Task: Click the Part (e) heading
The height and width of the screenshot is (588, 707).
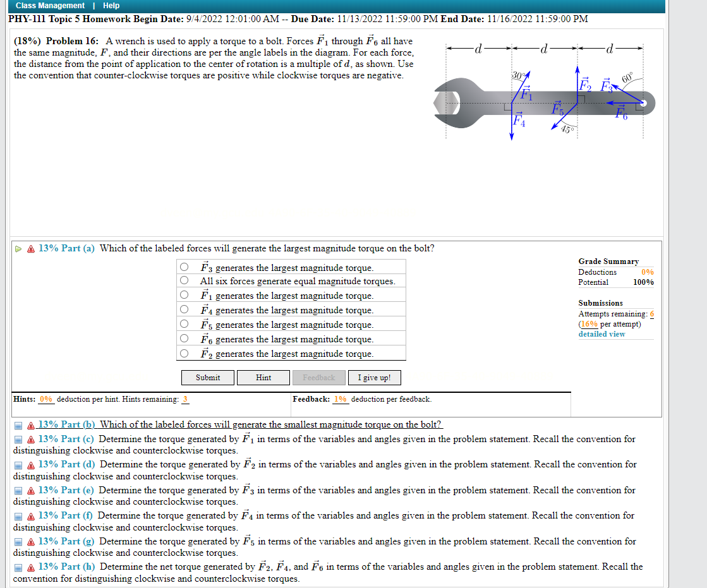Action: coord(66,489)
